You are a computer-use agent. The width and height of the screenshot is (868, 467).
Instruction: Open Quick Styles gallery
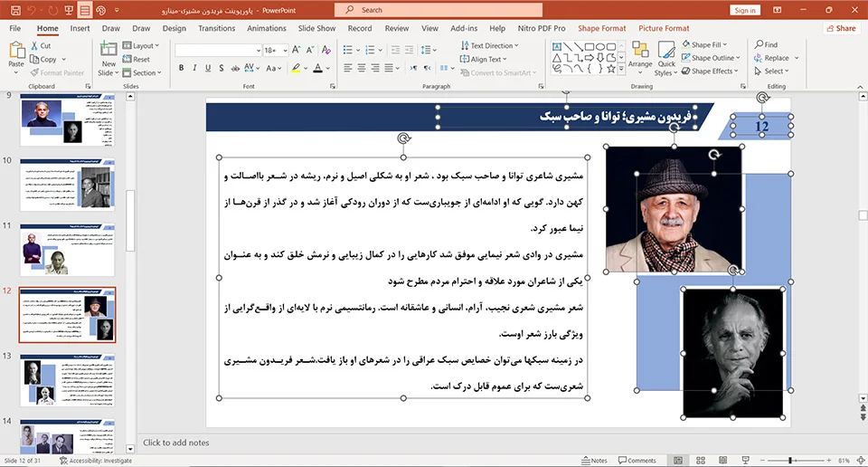coord(666,58)
